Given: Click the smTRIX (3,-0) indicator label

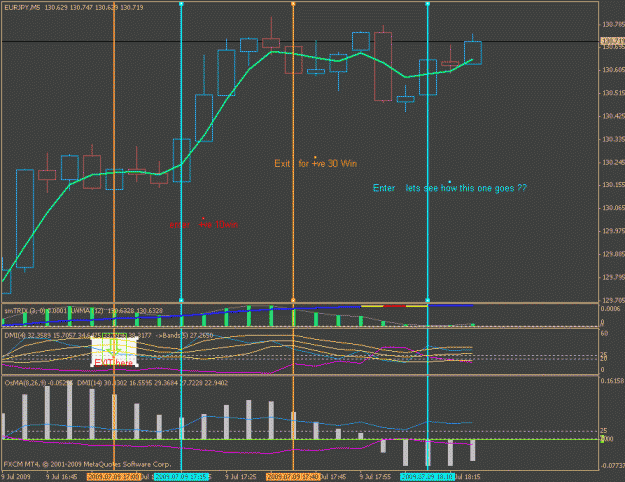Looking at the screenshot, I should [25, 311].
